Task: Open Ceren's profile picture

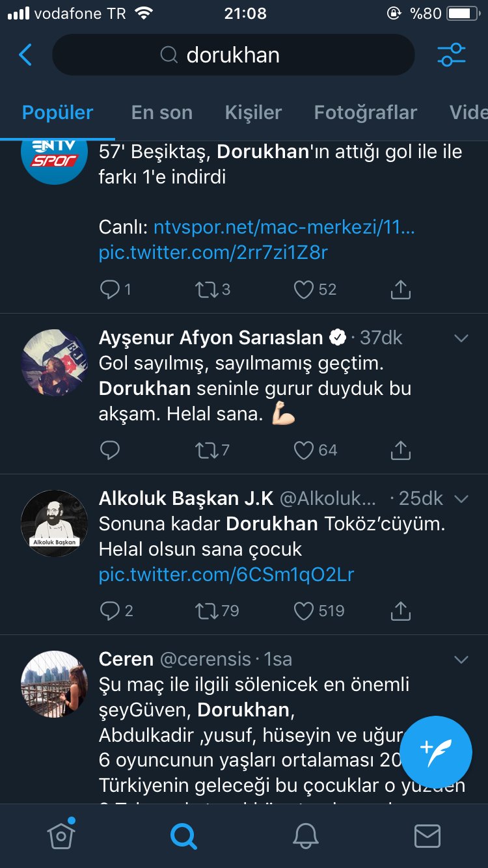Action: click(55, 683)
